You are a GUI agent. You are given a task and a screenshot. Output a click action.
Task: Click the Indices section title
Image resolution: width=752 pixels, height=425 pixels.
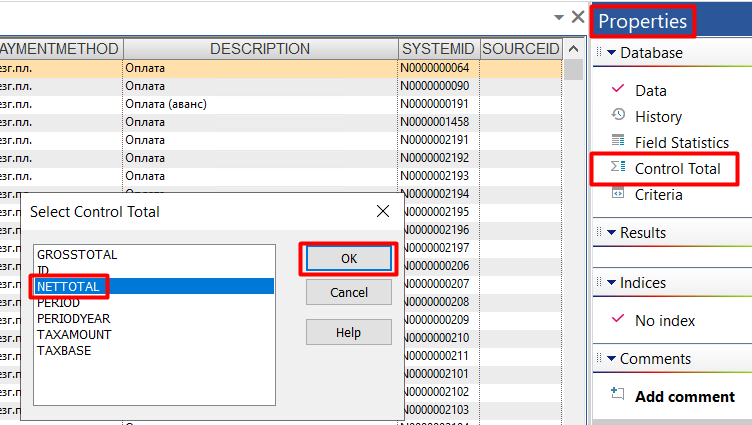pyautogui.click(x=643, y=283)
